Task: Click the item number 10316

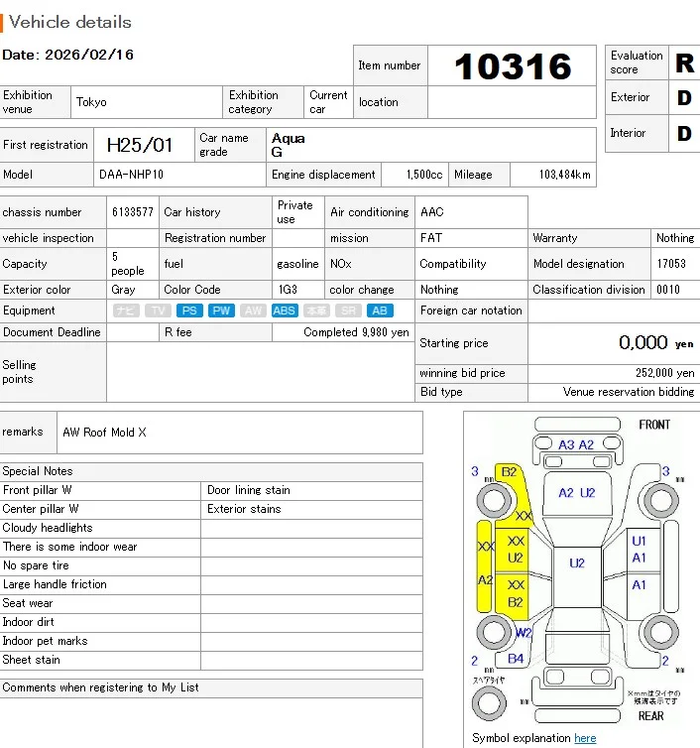Action: point(513,65)
